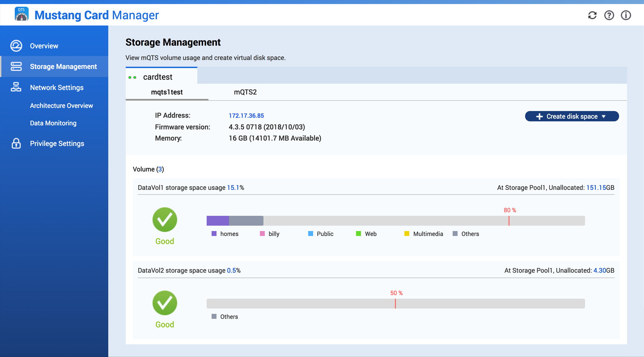The width and height of the screenshot is (644, 357).
Task: Click DataVol2 usage value 0.5
Action: pos(232,270)
